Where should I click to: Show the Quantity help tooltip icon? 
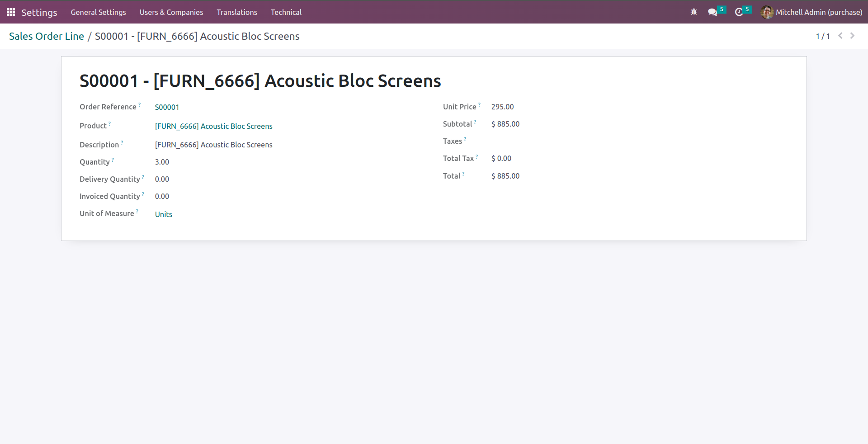[113, 160]
